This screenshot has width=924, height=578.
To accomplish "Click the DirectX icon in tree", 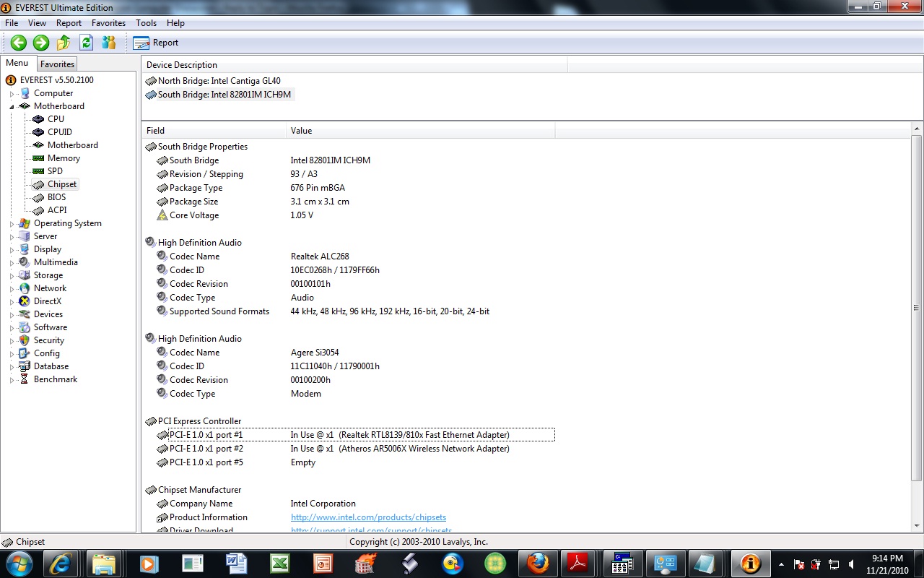I will pos(25,301).
